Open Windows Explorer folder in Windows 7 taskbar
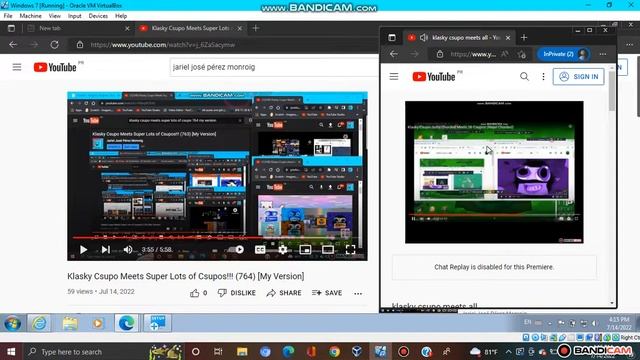 click(70, 323)
